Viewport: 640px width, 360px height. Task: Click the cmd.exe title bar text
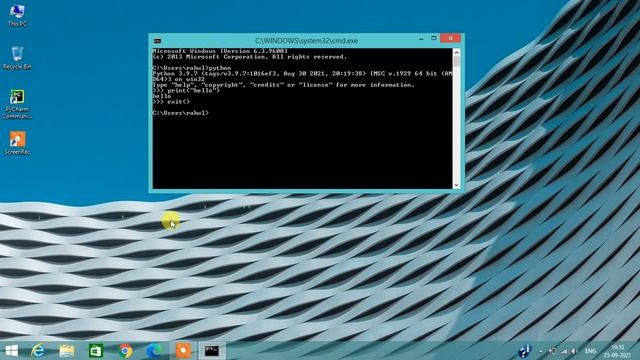tap(307, 40)
